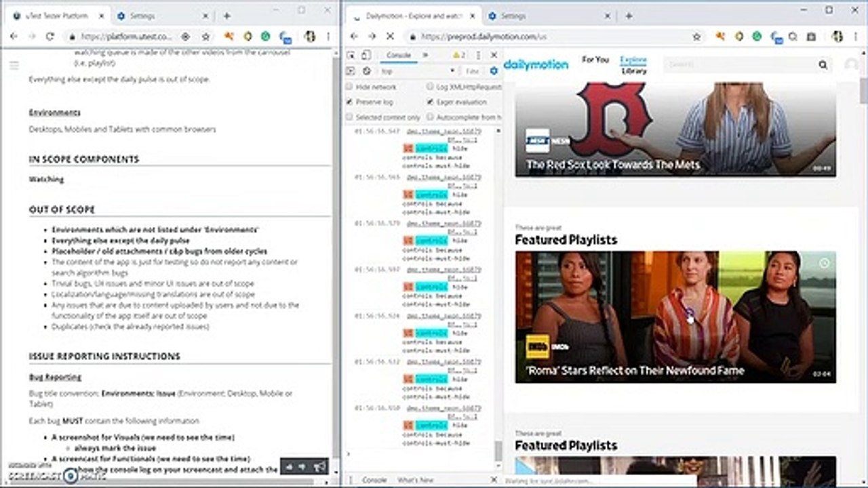Click the console Filter input field
The image size is (868, 488).
tap(473, 70)
